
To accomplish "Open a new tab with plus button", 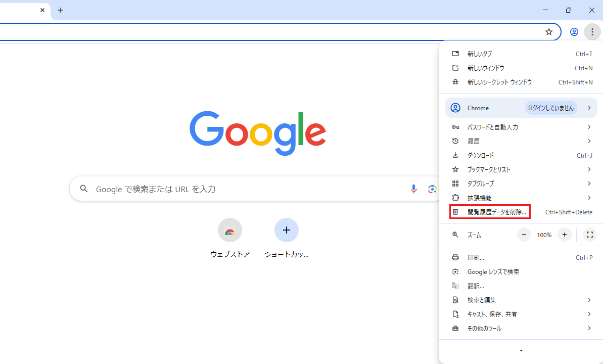I will coord(61,10).
